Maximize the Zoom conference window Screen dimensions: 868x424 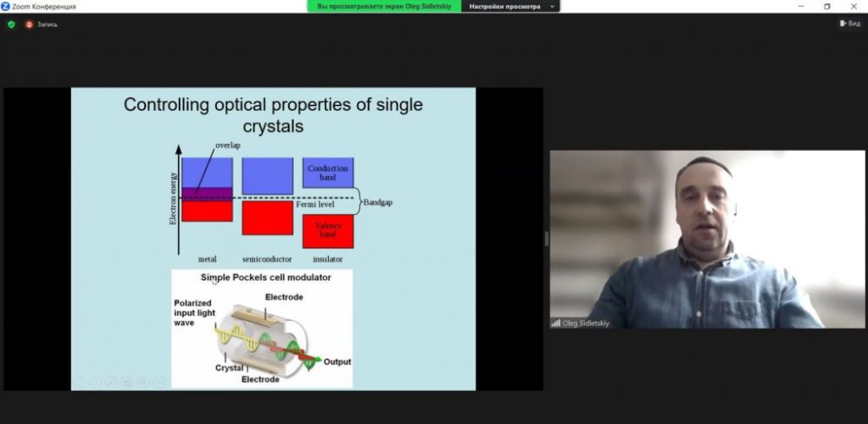coord(826,6)
